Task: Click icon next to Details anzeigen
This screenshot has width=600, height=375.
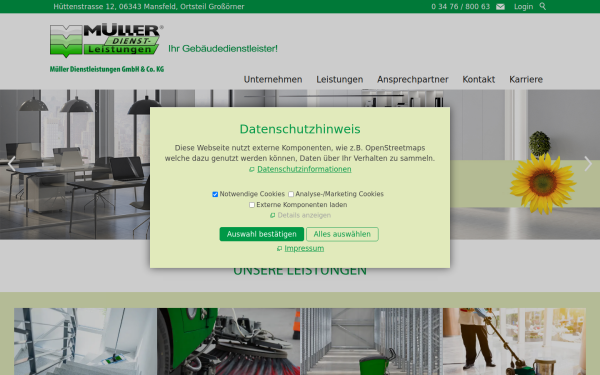Action: (x=272, y=215)
